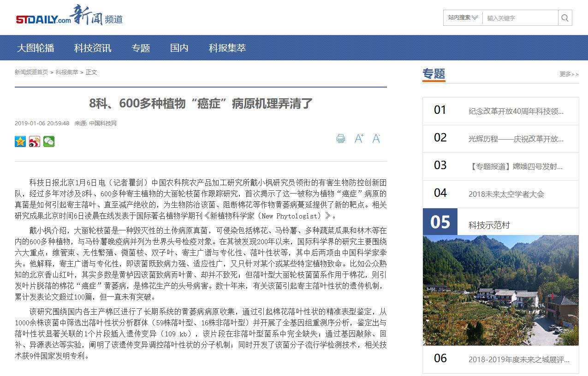The width and height of the screenshot is (588, 376).
Task: Click 正文 breadcrumb text
Action: pyautogui.click(x=91, y=72)
